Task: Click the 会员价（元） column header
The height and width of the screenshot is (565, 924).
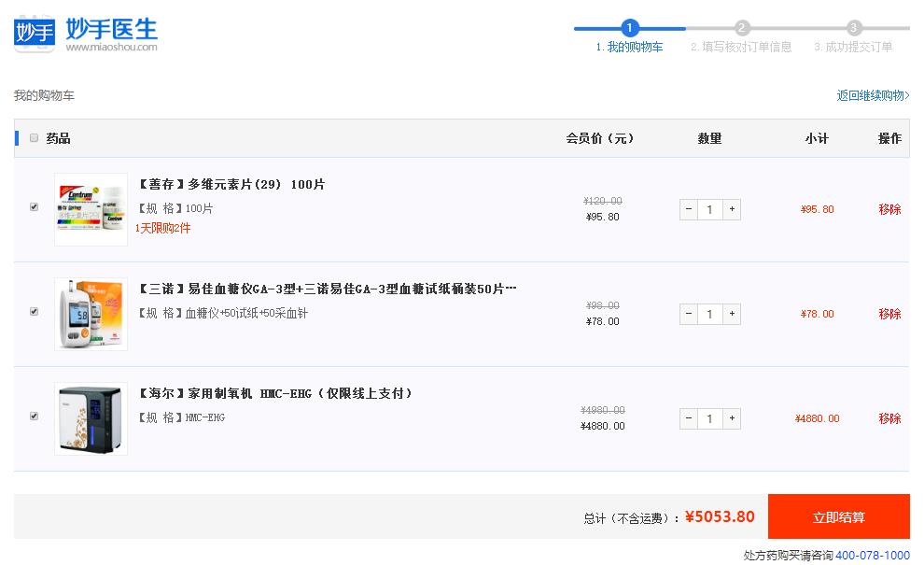Action: (600, 138)
